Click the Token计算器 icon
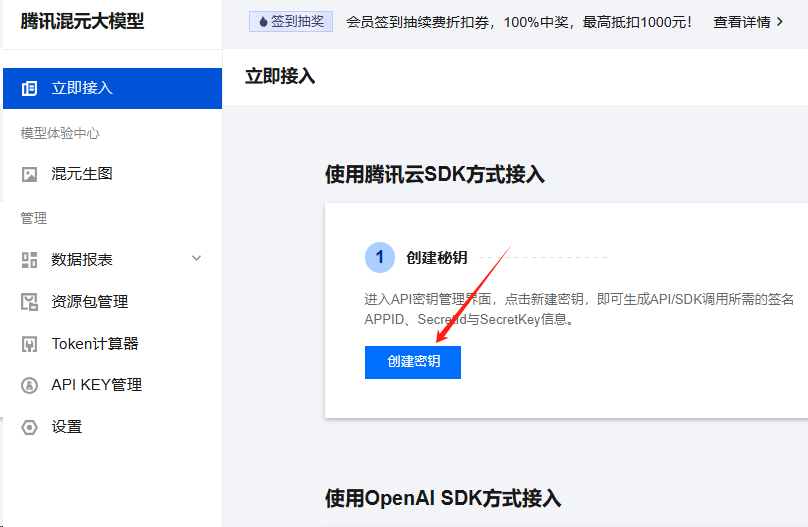The width and height of the screenshot is (808, 527). (29, 344)
